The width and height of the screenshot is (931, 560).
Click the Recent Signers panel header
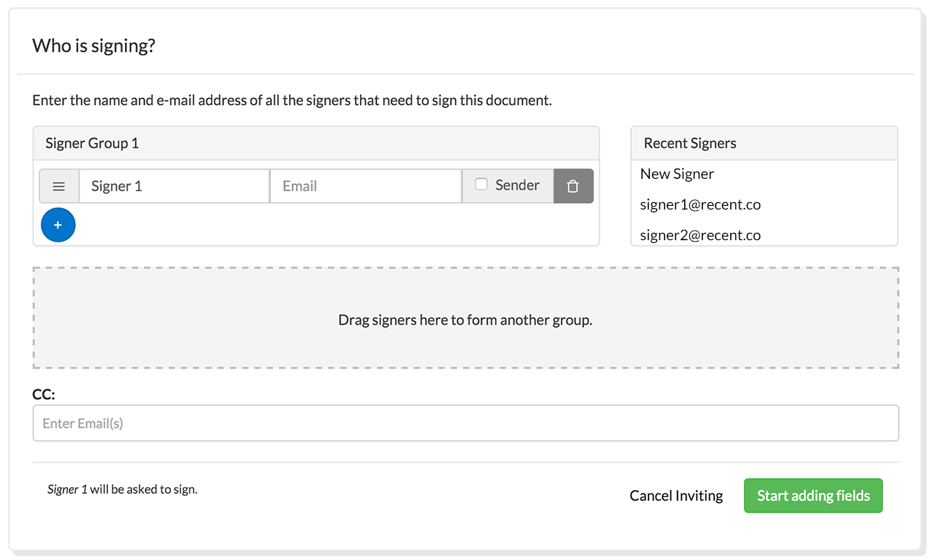[x=765, y=143]
